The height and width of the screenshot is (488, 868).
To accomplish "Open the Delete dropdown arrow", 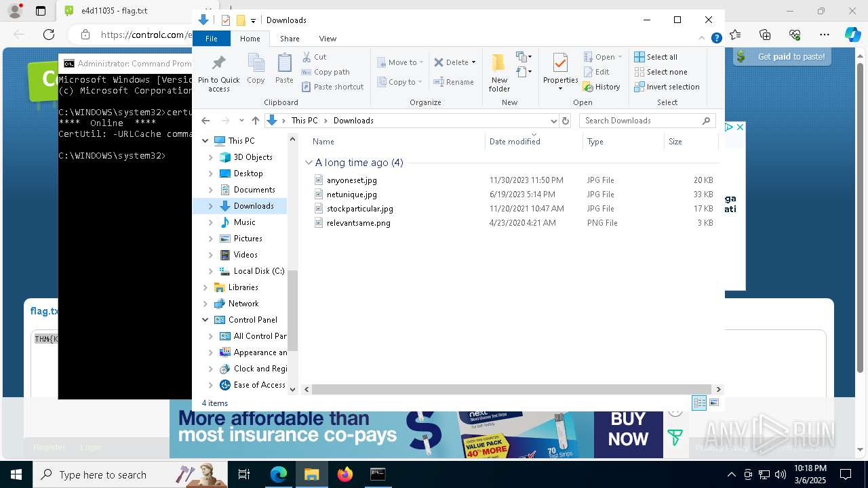I will pos(473,62).
